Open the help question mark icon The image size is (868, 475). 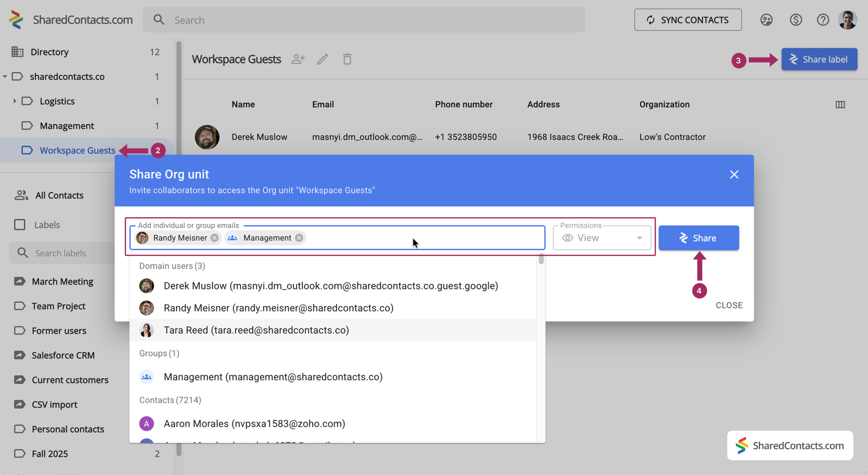823,20
